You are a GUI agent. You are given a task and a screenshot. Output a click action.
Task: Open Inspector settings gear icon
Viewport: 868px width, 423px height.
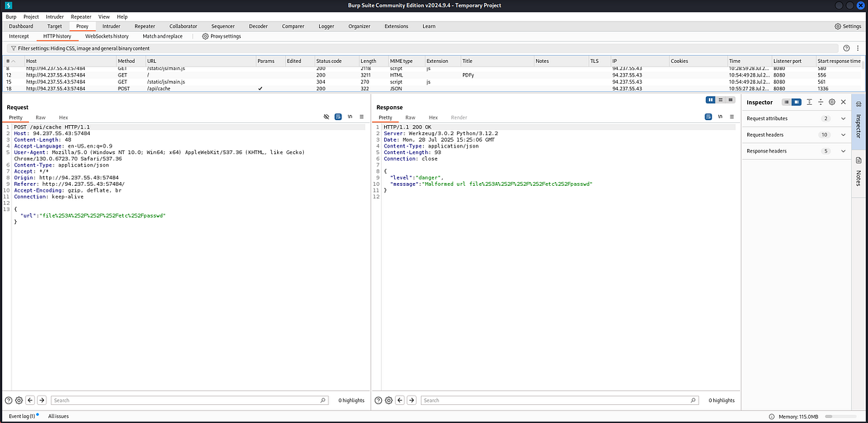(x=832, y=102)
